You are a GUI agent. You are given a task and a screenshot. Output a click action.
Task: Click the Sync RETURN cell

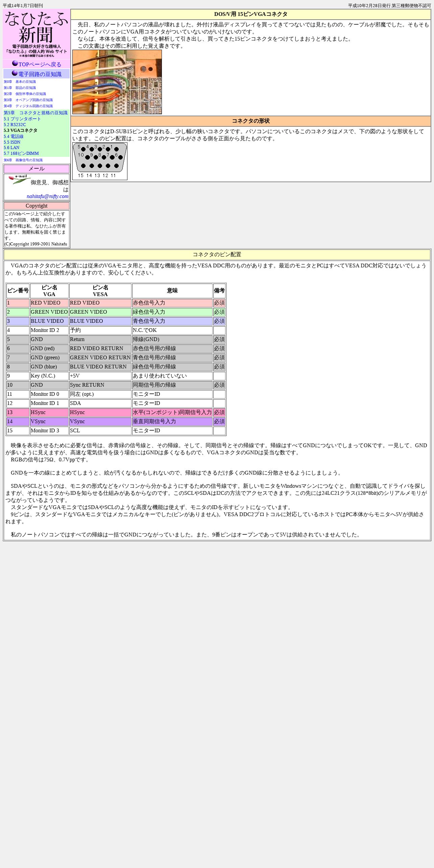pyautogui.click(x=100, y=385)
